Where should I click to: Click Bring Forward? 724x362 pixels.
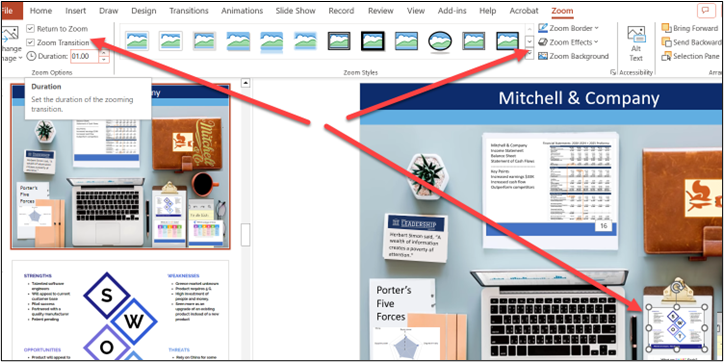click(x=690, y=28)
